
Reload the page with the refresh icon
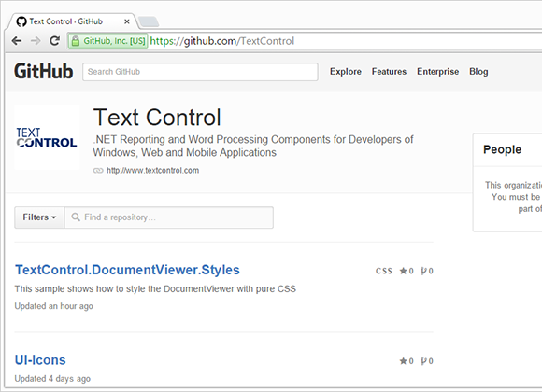[x=54, y=41]
